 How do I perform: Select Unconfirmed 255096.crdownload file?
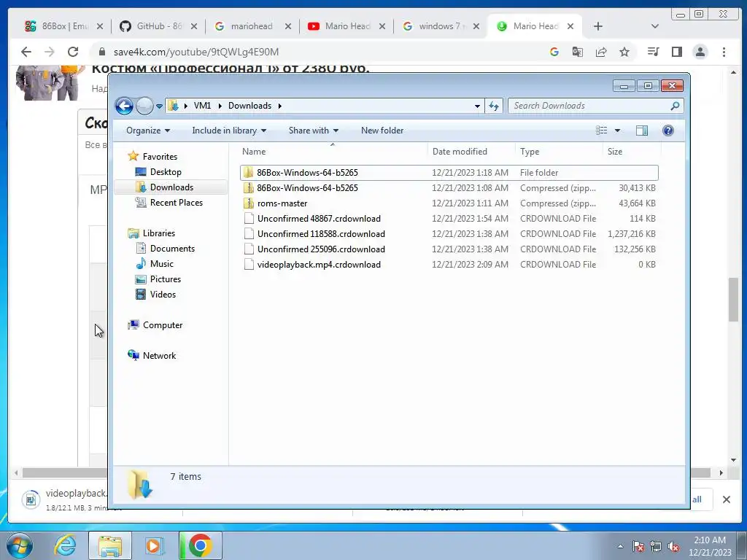(449, 249)
